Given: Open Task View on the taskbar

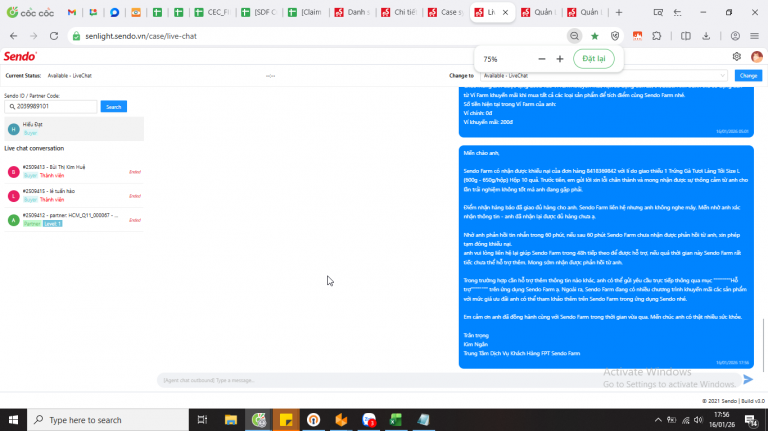Looking at the screenshot, I should (202, 420).
